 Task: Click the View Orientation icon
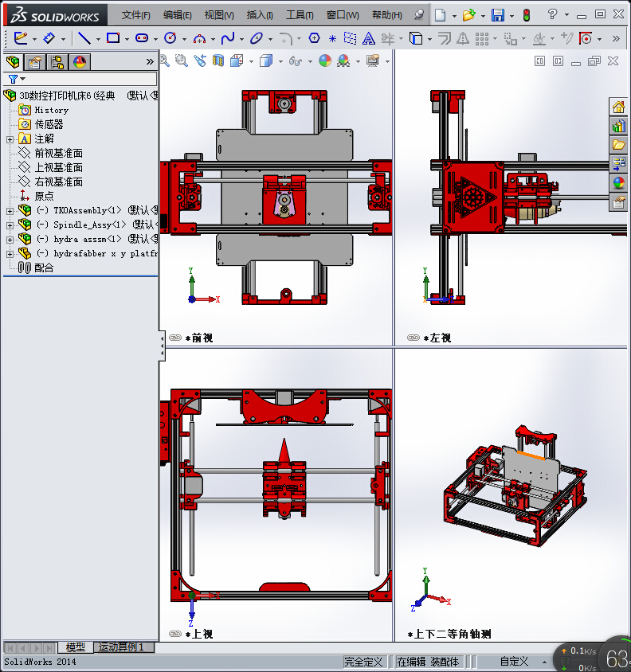click(x=237, y=61)
